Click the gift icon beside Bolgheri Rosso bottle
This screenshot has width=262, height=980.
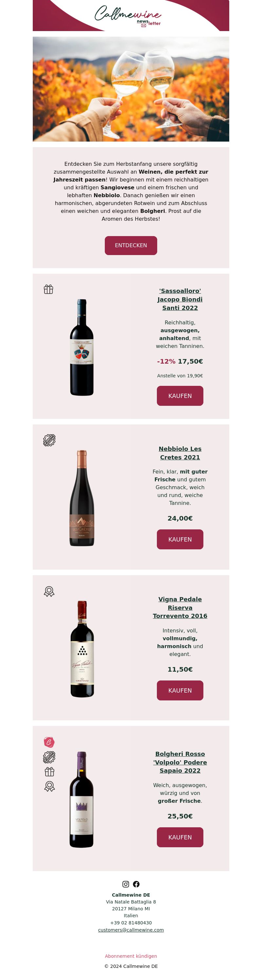point(49,771)
